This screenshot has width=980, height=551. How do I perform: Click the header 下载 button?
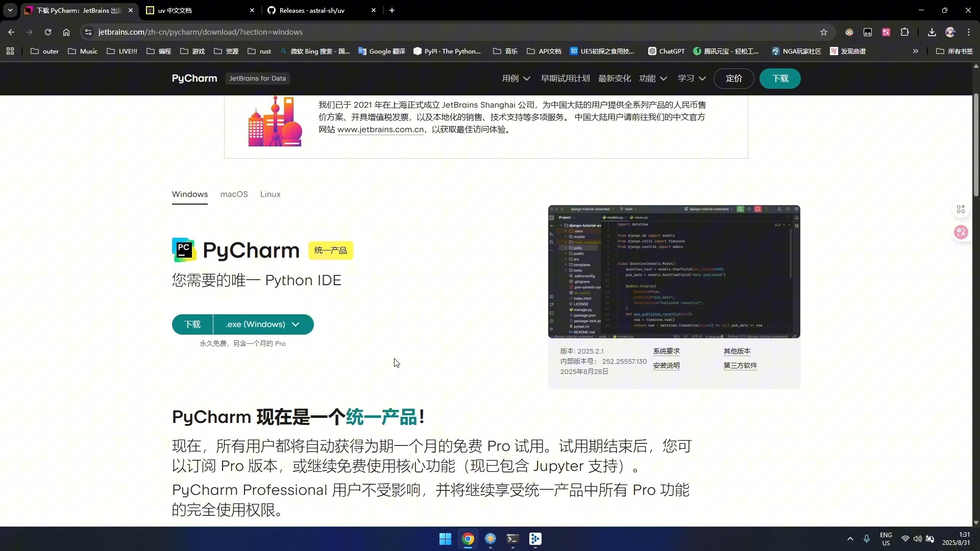(x=780, y=78)
